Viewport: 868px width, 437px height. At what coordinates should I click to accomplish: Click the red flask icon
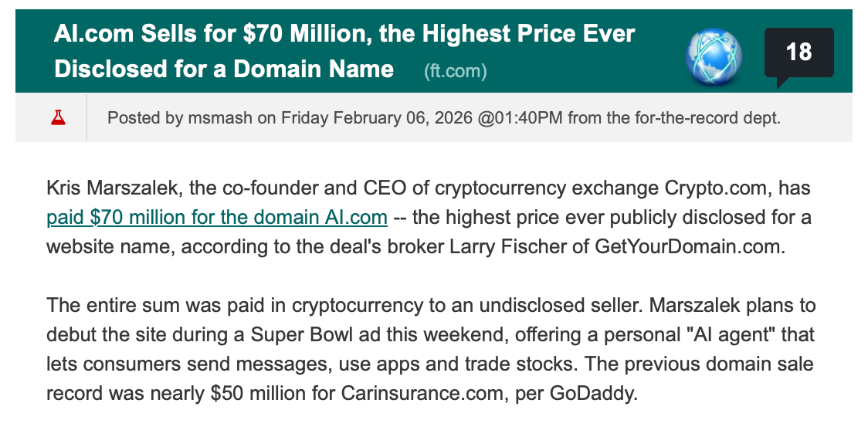tap(58, 118)
